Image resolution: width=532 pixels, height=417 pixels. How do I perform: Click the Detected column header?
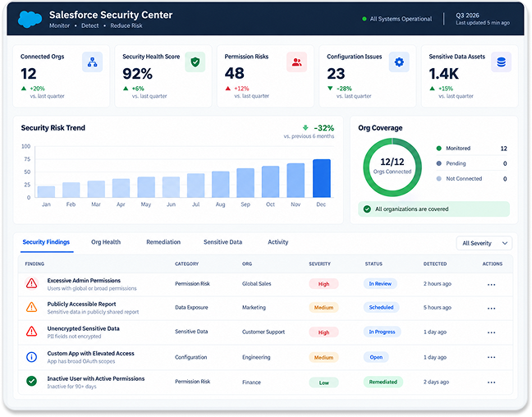point(435,264)
